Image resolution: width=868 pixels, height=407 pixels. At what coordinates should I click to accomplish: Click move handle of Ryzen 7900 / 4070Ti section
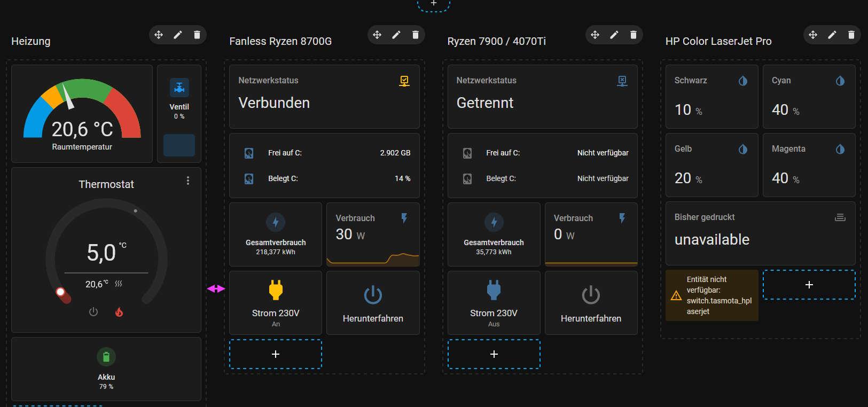pos(595,35)
